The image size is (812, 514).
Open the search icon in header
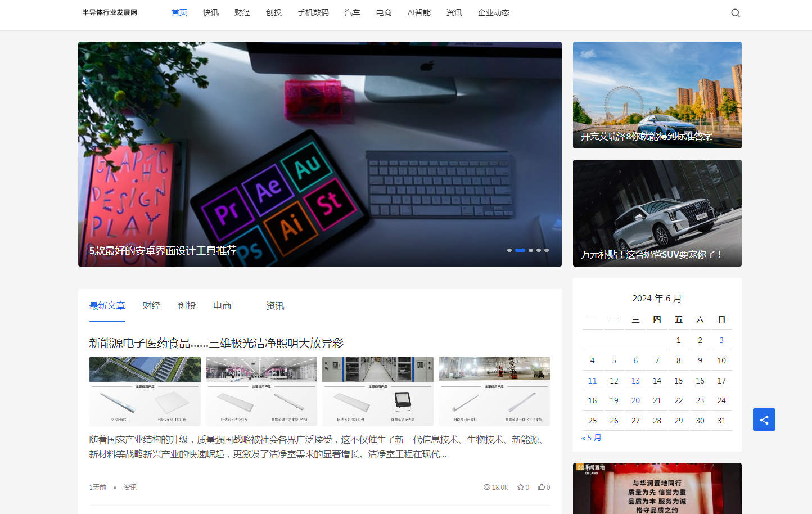pyautogui.click(x=735, y=13)
